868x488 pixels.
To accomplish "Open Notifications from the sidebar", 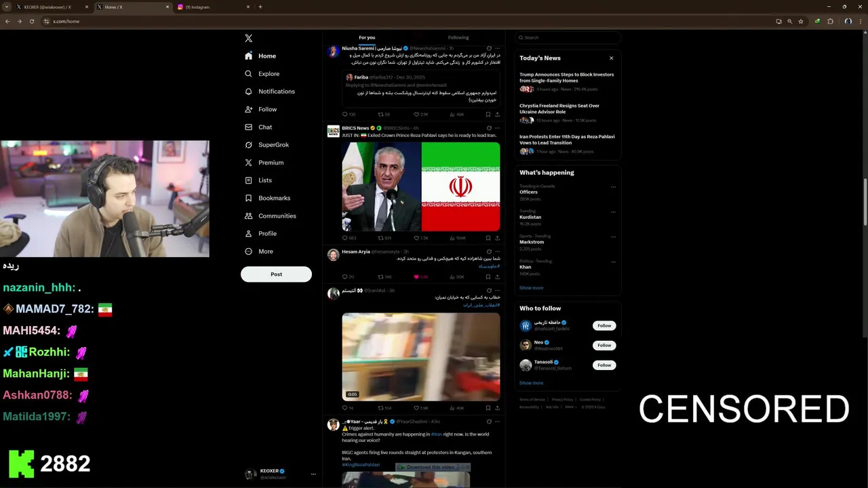I will click(x=269, y=91).
